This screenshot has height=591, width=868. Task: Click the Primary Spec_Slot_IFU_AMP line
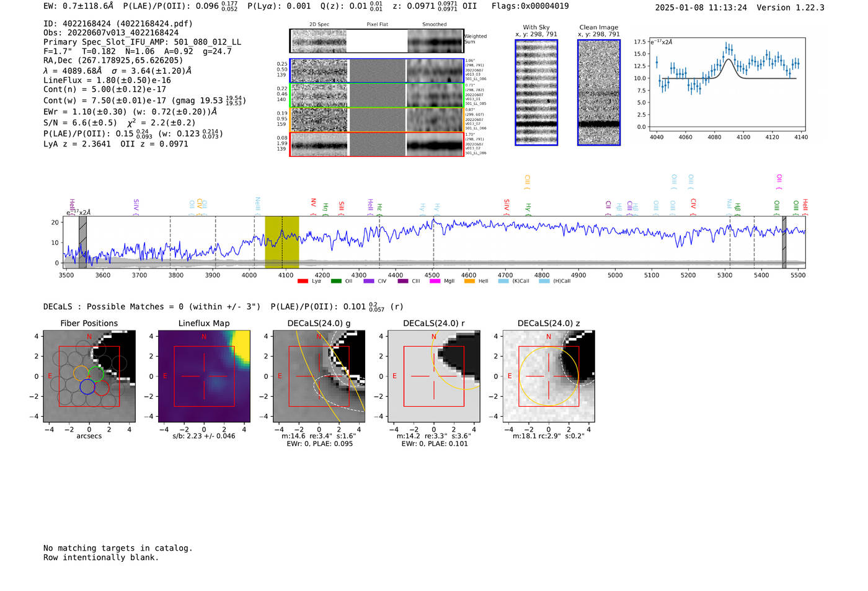(143, 42)
